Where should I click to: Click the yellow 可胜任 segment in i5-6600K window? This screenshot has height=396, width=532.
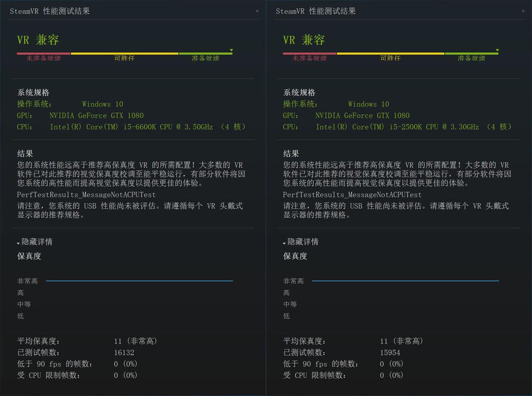click(124, 54)
